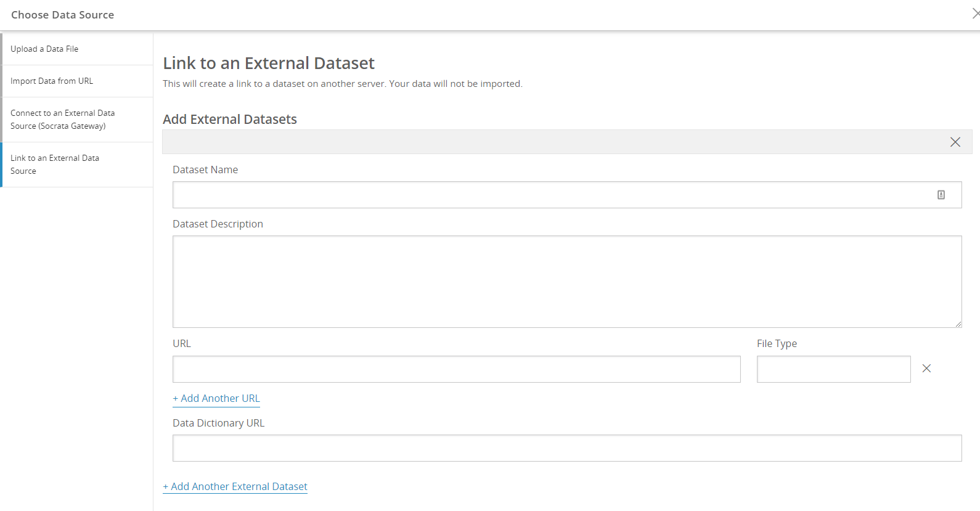This screenshot has width=980, height=511.
Task: Click the Data Dictionary URL label
Action: click(x=218, y=423)
